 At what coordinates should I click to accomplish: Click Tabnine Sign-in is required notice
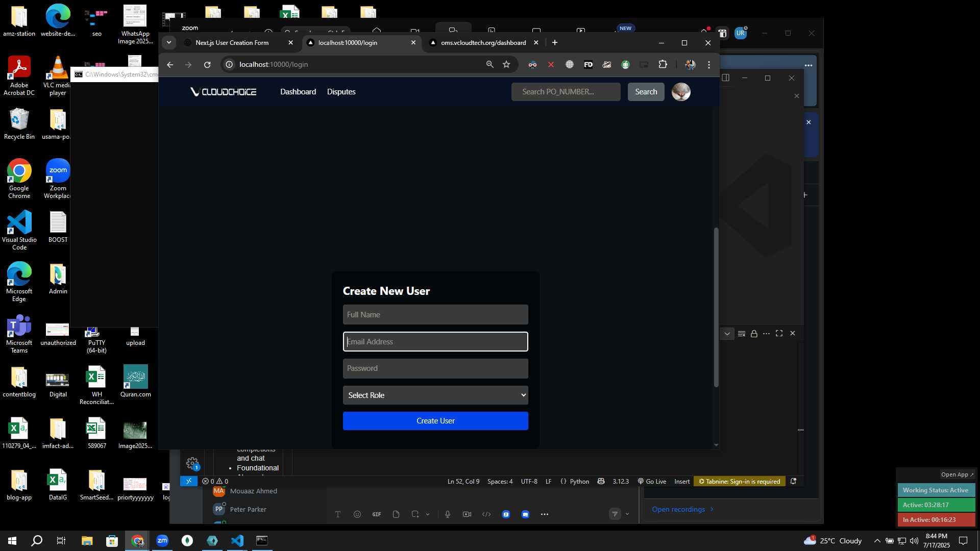point(739,481)
